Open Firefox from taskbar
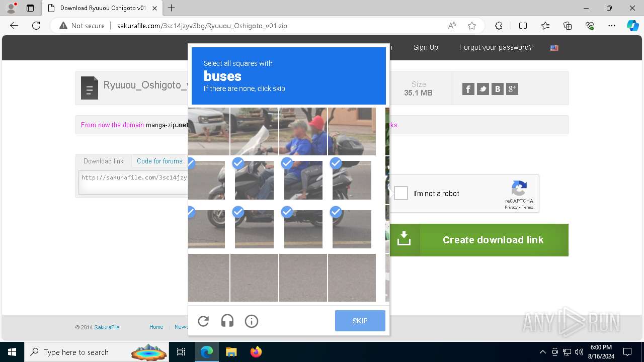 (256, 352)
